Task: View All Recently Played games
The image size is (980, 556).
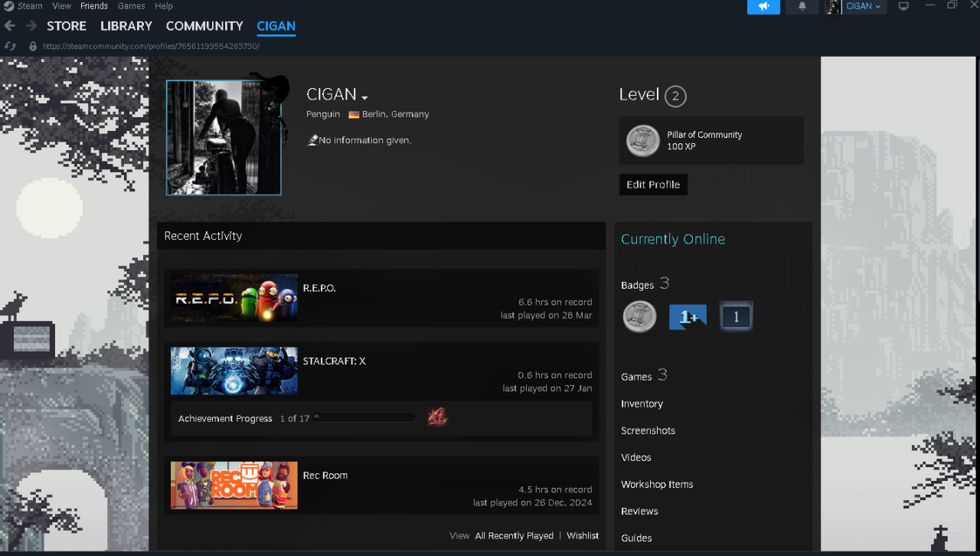Action: coord(514,535)
